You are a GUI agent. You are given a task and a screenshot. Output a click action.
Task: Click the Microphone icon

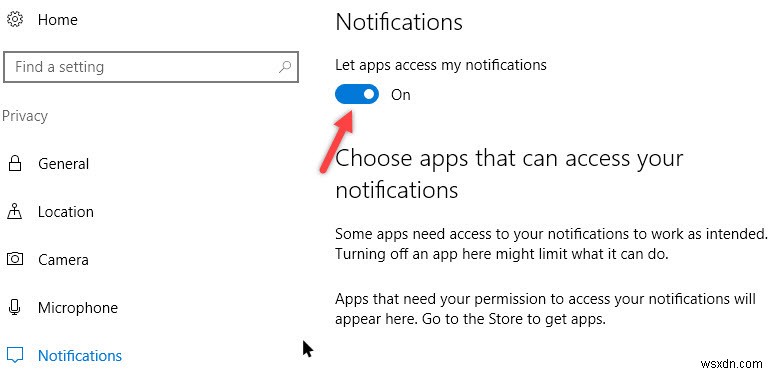tap(15, 307)
